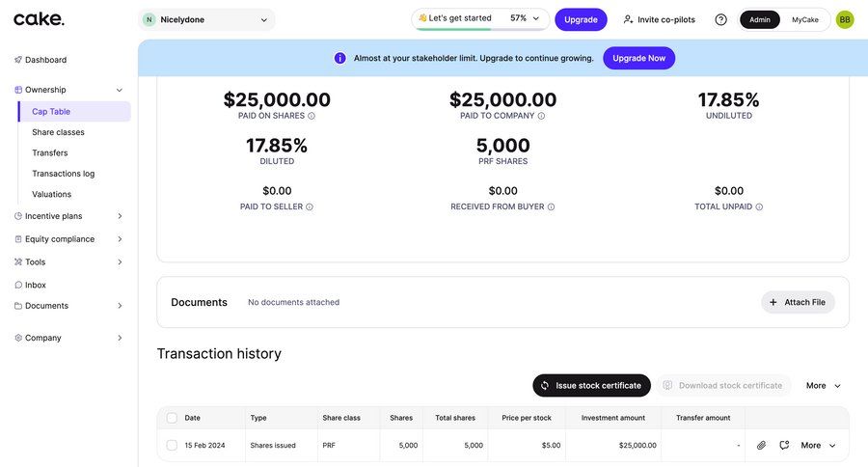Toggle the select-all checkbox in table header
The width and height of the screenshot is (868, 467).
tap(172, 418)
